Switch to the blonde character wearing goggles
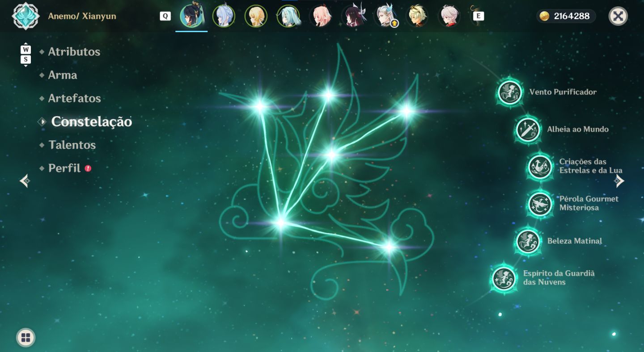 [x=417, y=16]
